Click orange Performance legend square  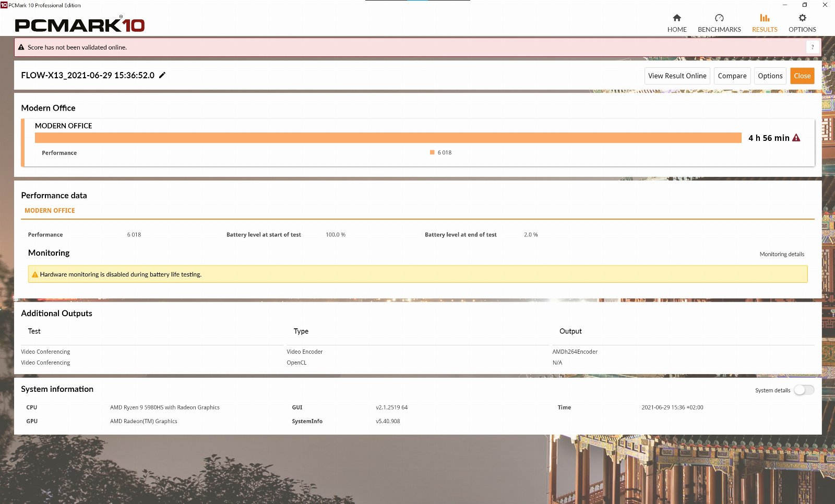(432, 152)
